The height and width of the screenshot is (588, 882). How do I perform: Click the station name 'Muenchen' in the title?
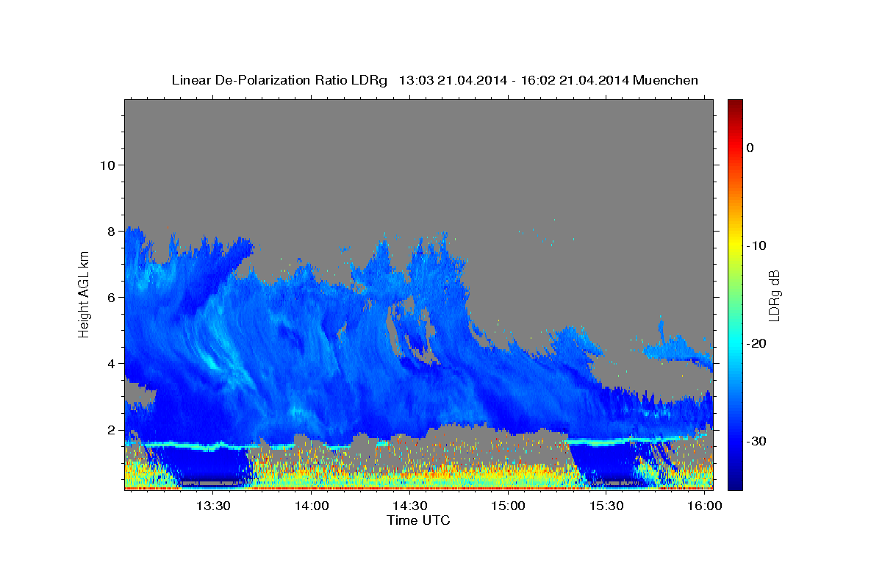tap(666, 80)
